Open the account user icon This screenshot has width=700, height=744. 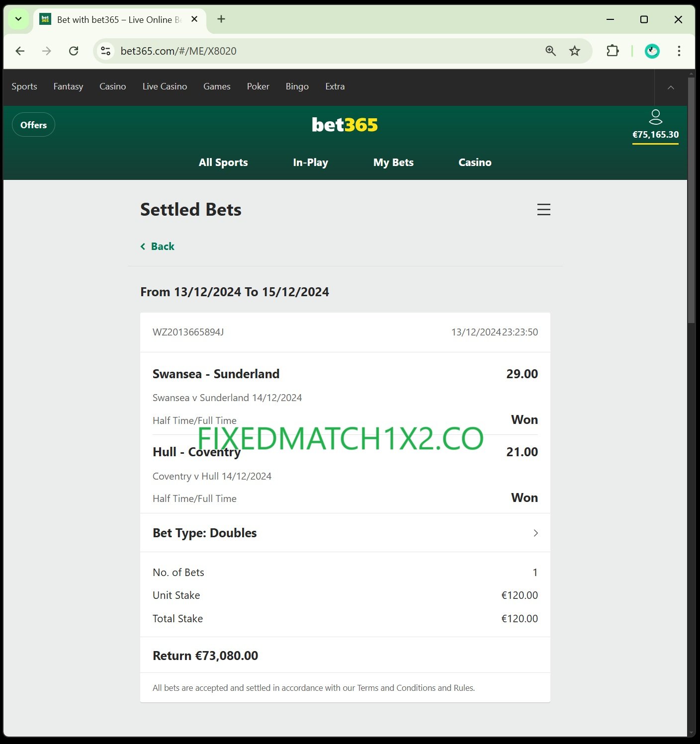point(656,117)
